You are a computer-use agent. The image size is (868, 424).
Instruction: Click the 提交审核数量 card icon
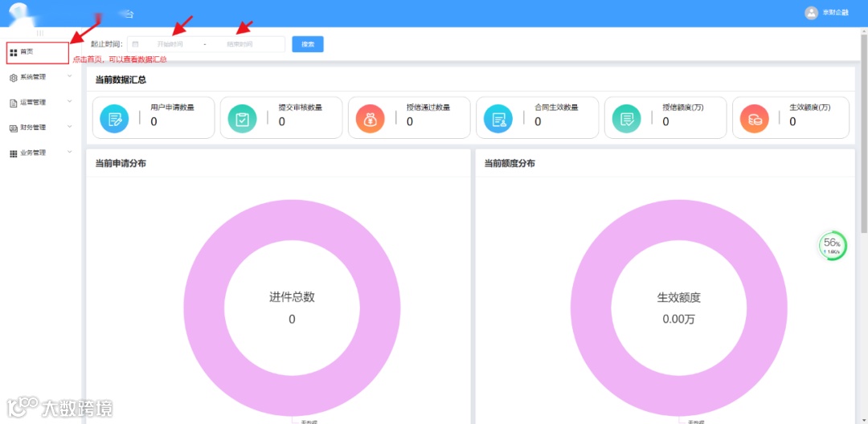click(x=242, y=119)
